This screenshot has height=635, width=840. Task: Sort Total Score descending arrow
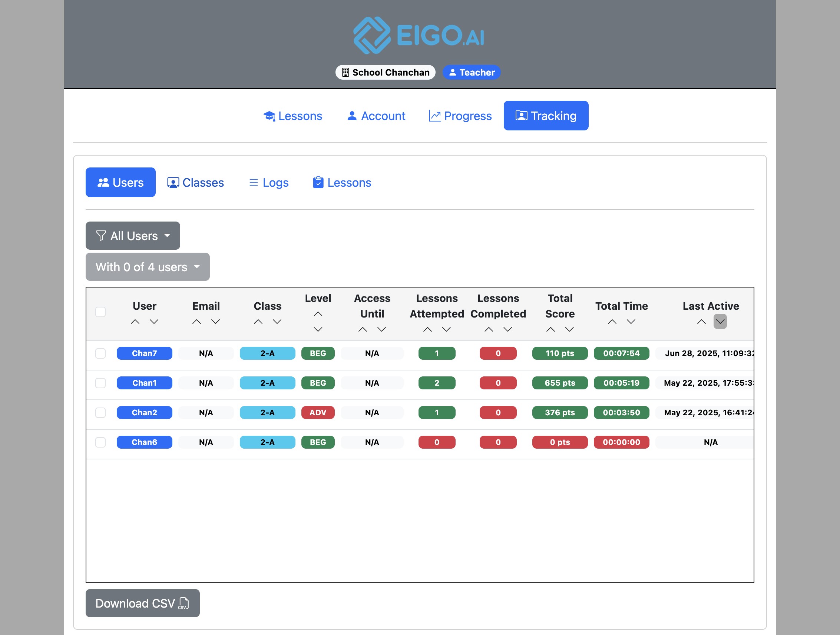click(x=570, y=329)
